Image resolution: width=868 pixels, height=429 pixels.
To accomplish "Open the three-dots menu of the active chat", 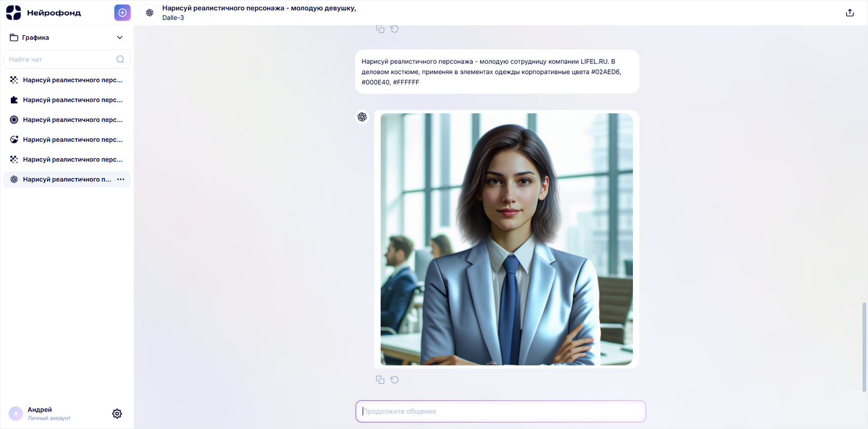I will 120,179.
